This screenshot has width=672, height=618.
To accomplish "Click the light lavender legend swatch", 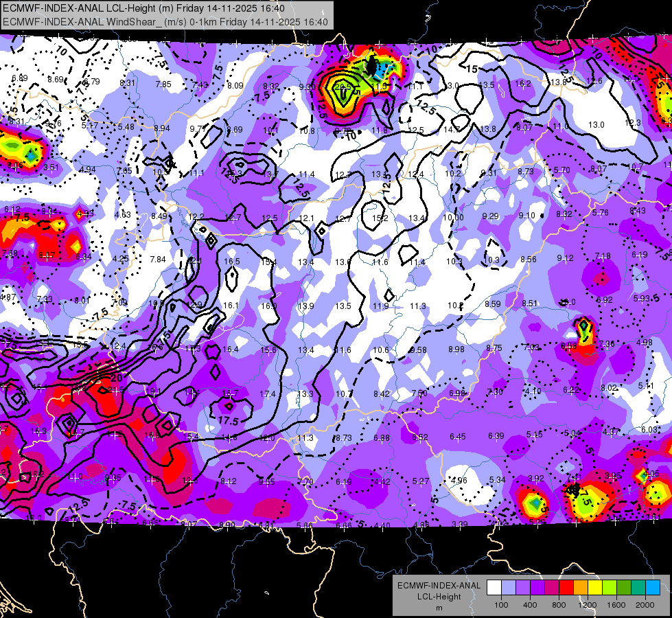I will [x=509, y=588].
